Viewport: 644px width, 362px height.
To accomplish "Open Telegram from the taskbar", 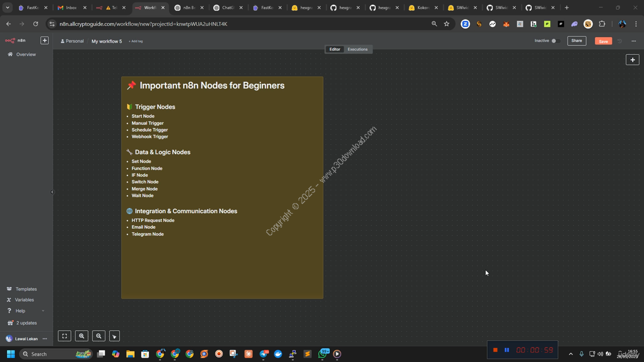I will pos(263,354).
